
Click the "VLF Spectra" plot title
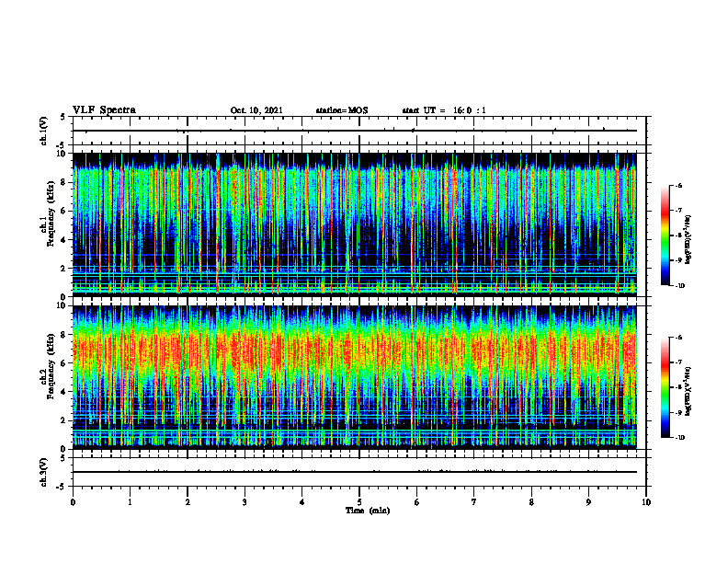pyautogui.click(x=104, y=110)
